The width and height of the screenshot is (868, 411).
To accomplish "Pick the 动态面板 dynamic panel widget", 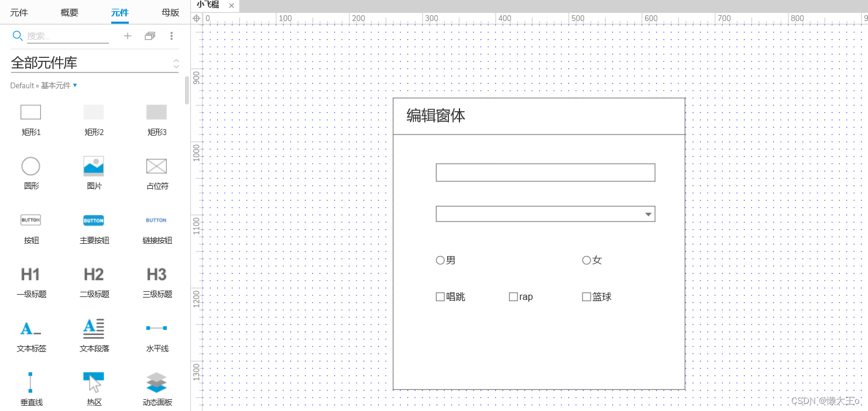I will tap(156, 382).
